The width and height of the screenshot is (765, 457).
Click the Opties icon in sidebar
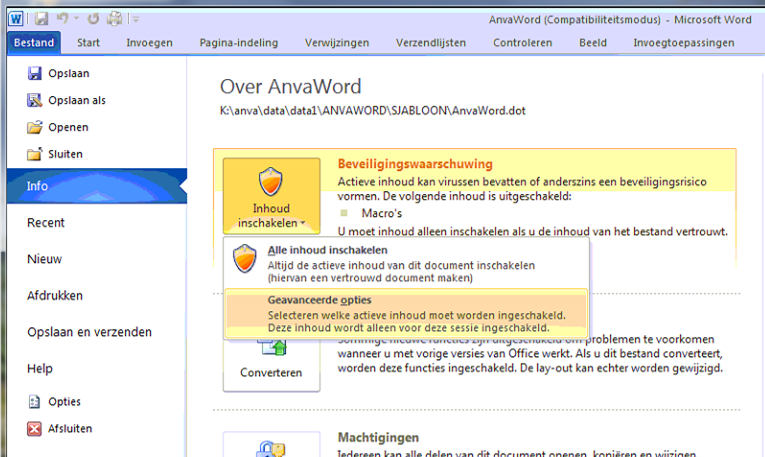34,402
